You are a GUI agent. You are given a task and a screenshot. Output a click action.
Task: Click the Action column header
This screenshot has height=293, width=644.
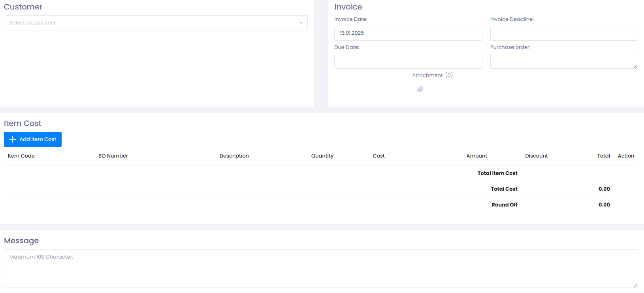(626, 156)
